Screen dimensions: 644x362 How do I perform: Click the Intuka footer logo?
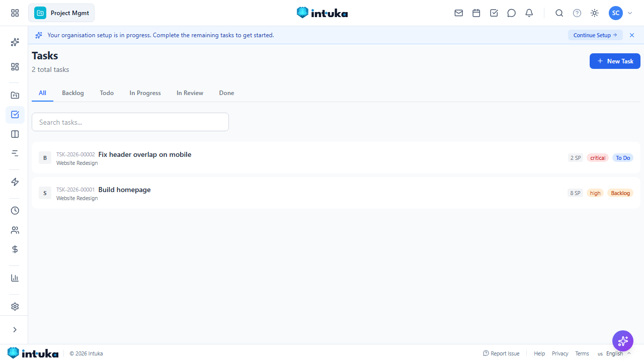[33, 353]
